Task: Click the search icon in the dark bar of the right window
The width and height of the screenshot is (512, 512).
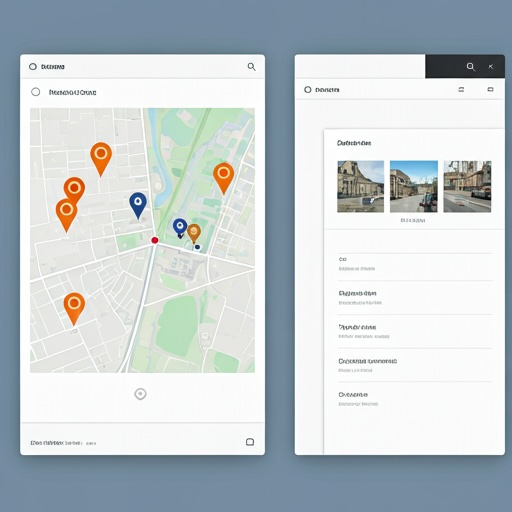Action: [471, 67]
